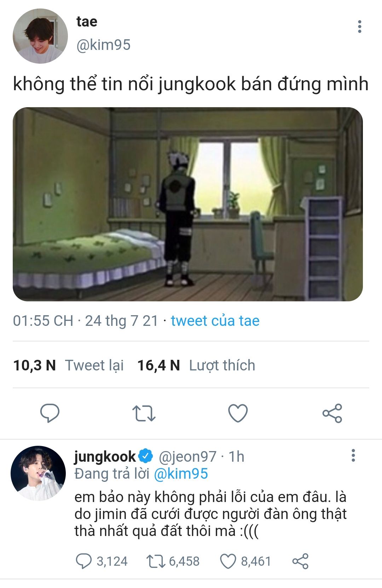Retweet jungkook's reply

click(156, 561)
